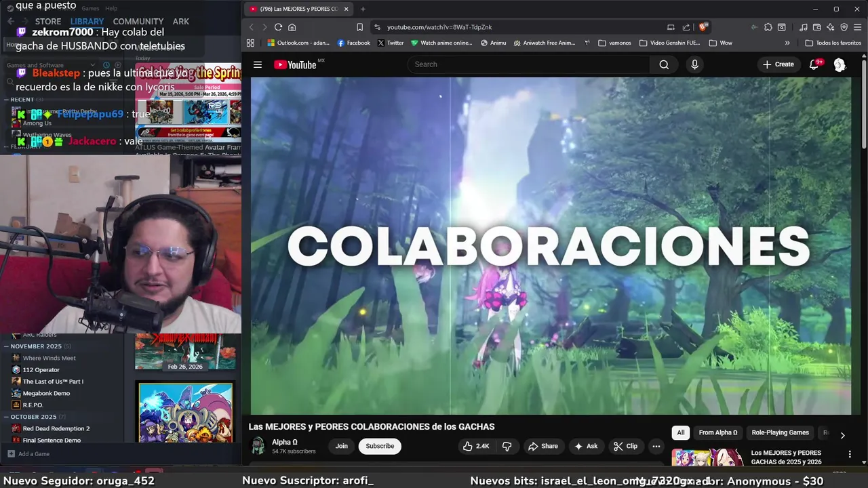Image resolution: width=868 pixels, height=488 pixels.
Task: Go to the browser home page icon
Action: (x=292, y=27)
